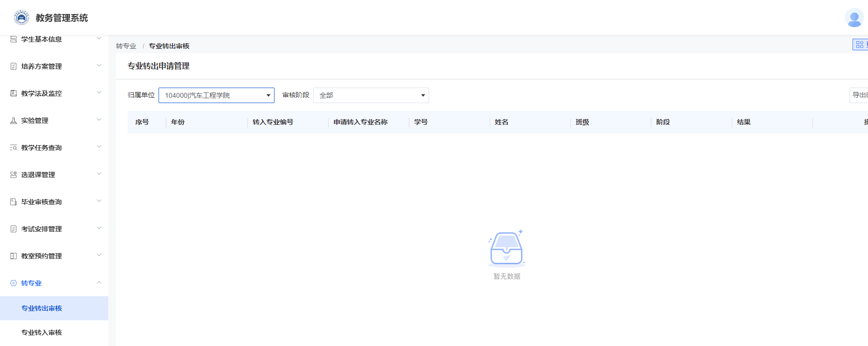The image size is (868, 346).
Task: Click the 实验管理 flask icon
Action: 14,120
